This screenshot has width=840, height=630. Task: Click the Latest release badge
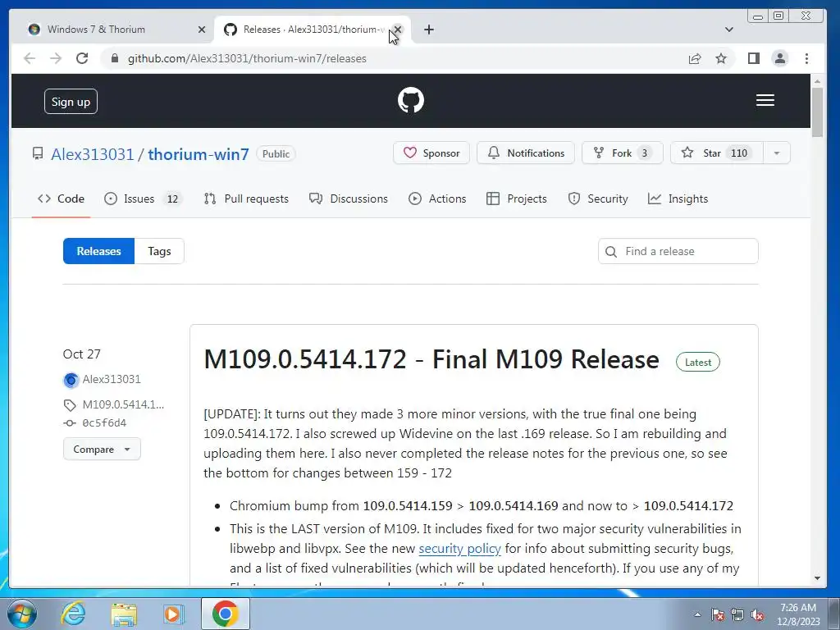point(697,362)
